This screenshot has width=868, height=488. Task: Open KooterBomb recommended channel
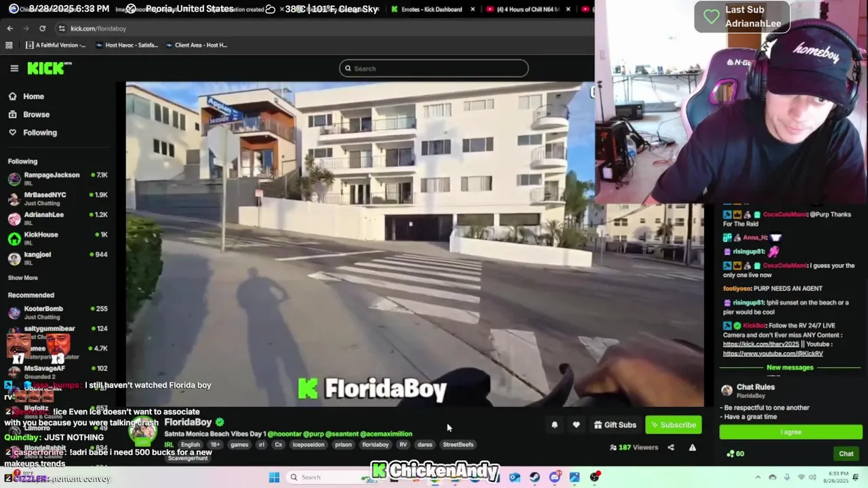(x=58, y=312)
